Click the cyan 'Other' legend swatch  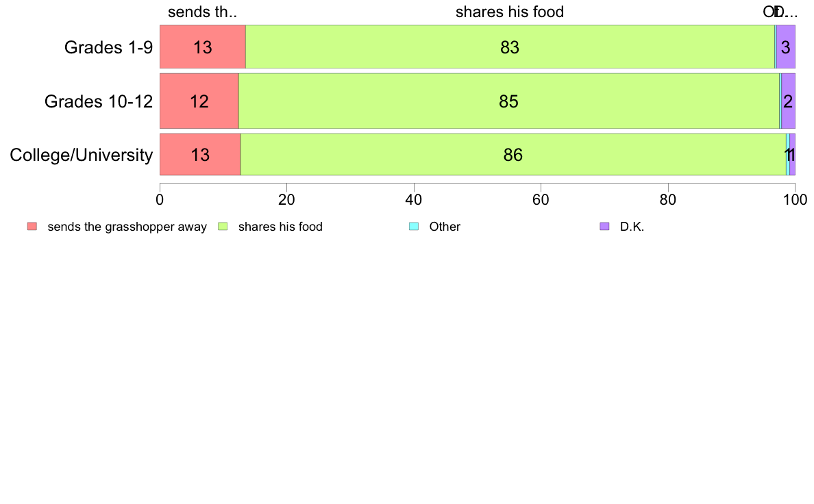pos(414,226)
